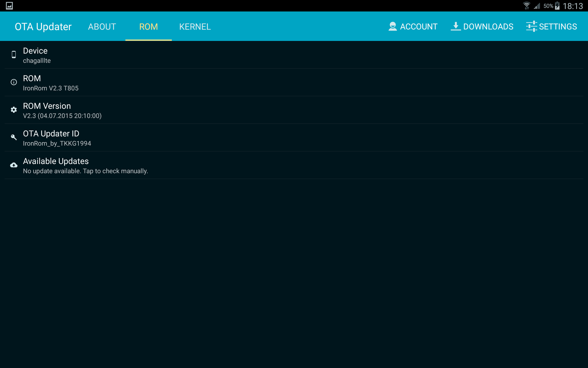Screen dimensions: 588x368
Task: Click the account person icon
Action: tap(393, 26)
